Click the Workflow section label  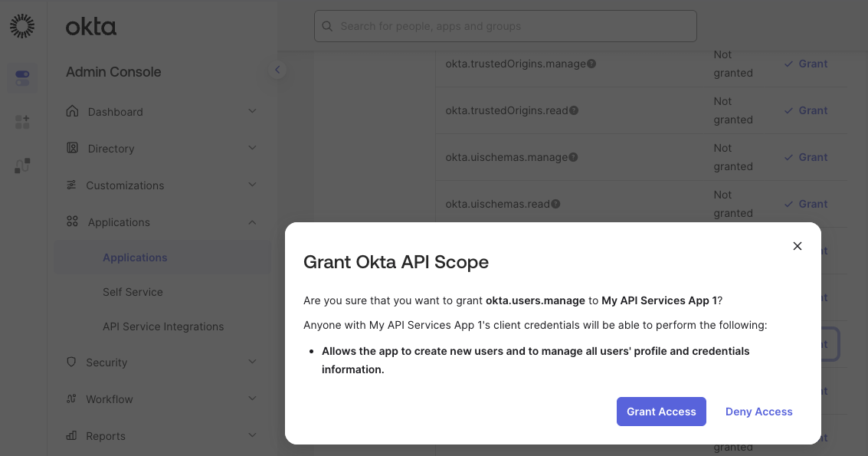tap(110, 399)
